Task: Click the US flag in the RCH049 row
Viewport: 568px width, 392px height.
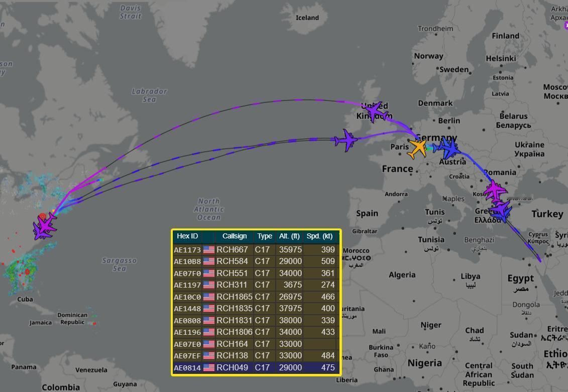Action: pyautogui.click(x=208, y=367)
